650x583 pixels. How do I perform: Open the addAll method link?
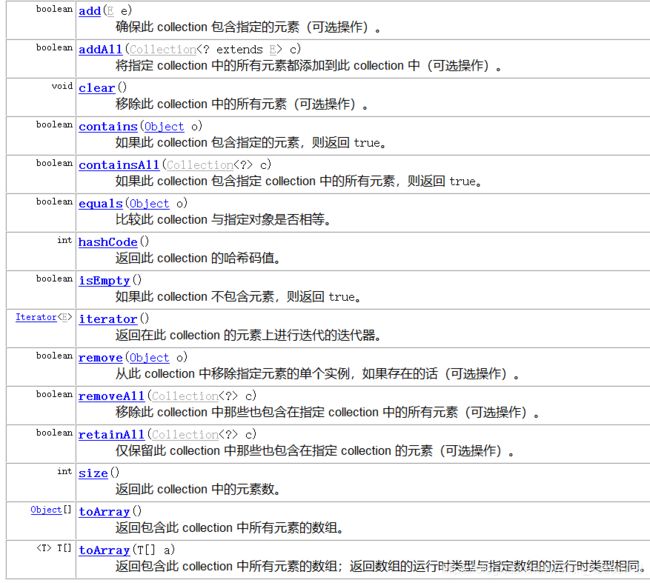[x=100, y=49]
